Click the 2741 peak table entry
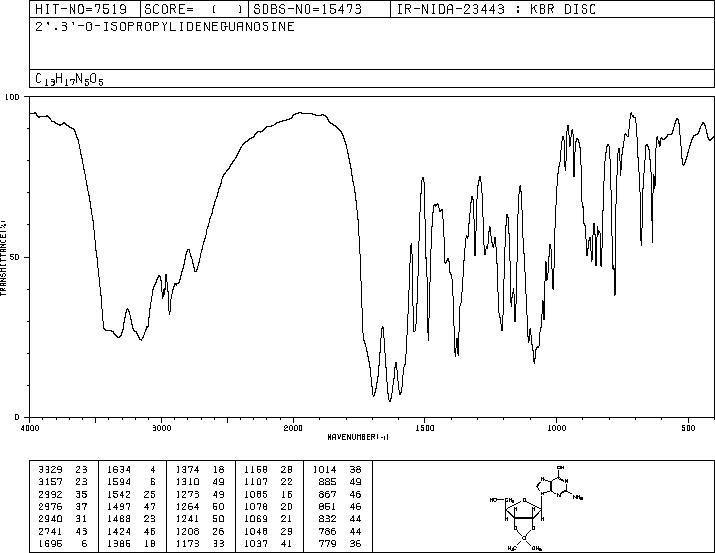Image resolution: width=715 pixels, height=553 pixels. [x=50, y=531]
